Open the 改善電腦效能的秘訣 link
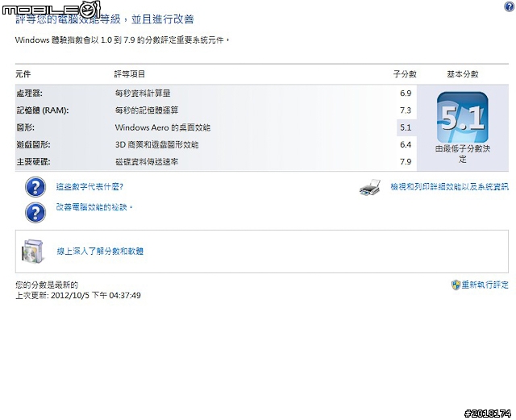 point(94,207)
